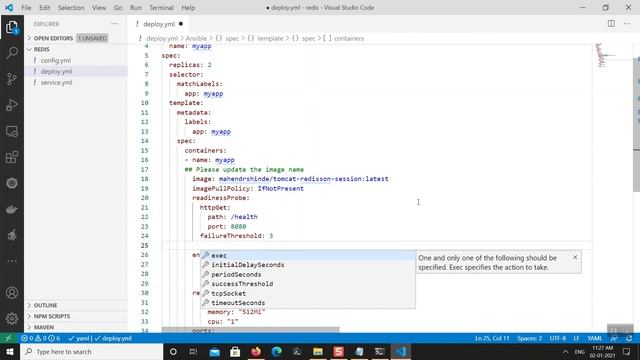Open File Explorer from the taskbar
This screenshot has height=360, width=640.
(x=318, y=351)
